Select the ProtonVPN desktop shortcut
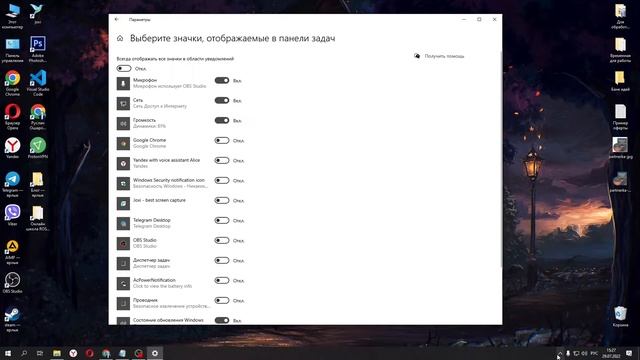This screenshot has width=640, height=360. pyautogui.click(x=38, y=148)
